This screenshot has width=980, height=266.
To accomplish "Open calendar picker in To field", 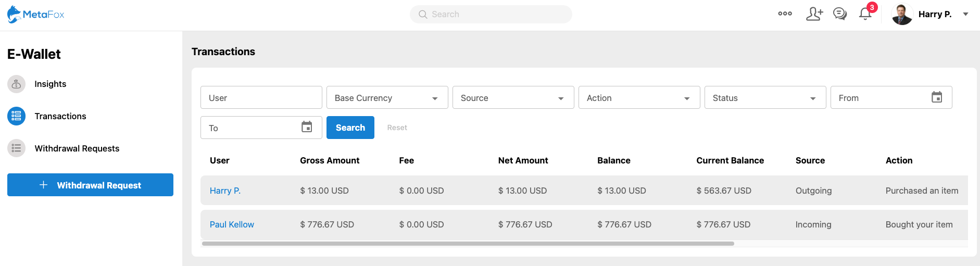I will point(307,128).
